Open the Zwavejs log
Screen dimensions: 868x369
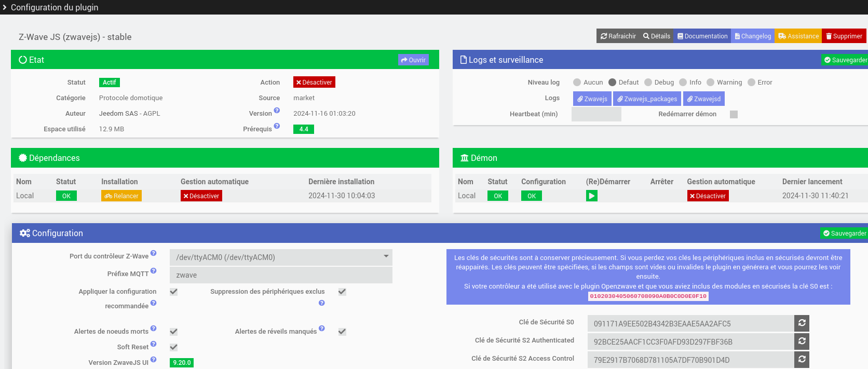tap(592, 99)
